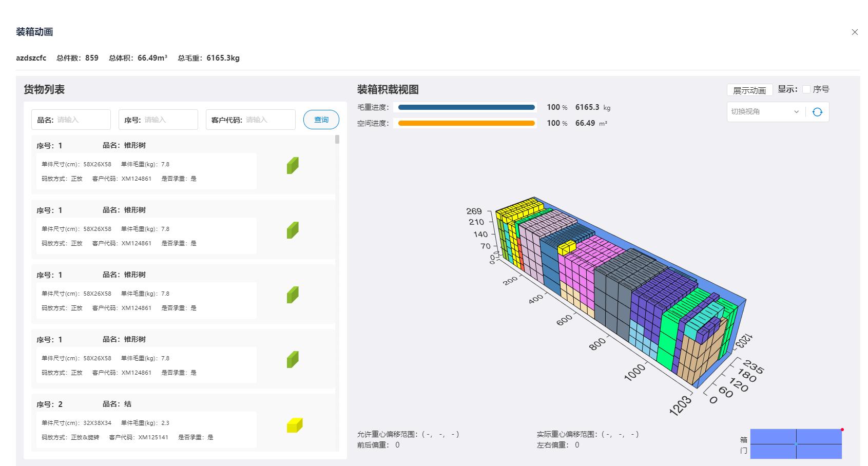Click the green cube icon of fourth 锥形树 entry
The width and height of the screenshot is (868, 466).
tap(292, 359)
